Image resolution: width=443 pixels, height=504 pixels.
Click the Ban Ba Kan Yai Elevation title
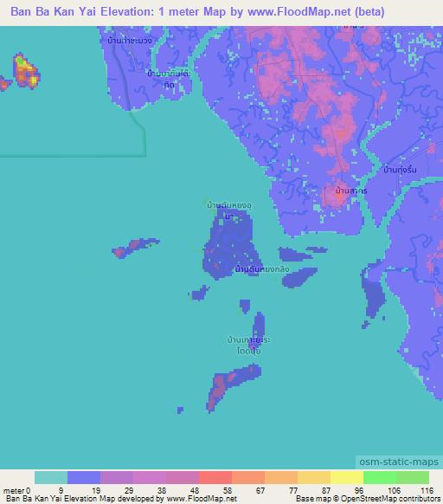[x=197, y=11]
